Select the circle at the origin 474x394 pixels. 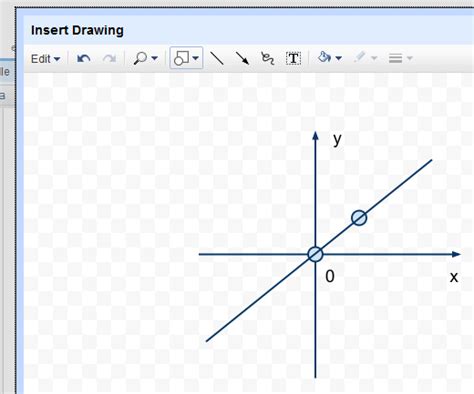[315, 254]
